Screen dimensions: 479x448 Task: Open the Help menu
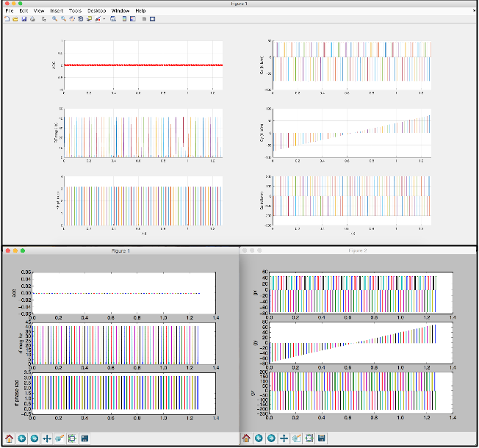click(x=140, y=11)
